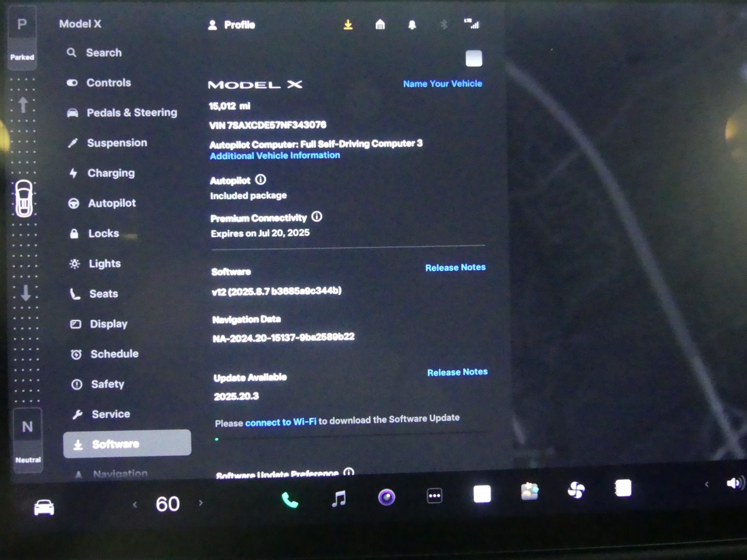Tap the car icon in bottom bar
The width and height of the screenshot is (747, 560).
(x=44, y=507)
